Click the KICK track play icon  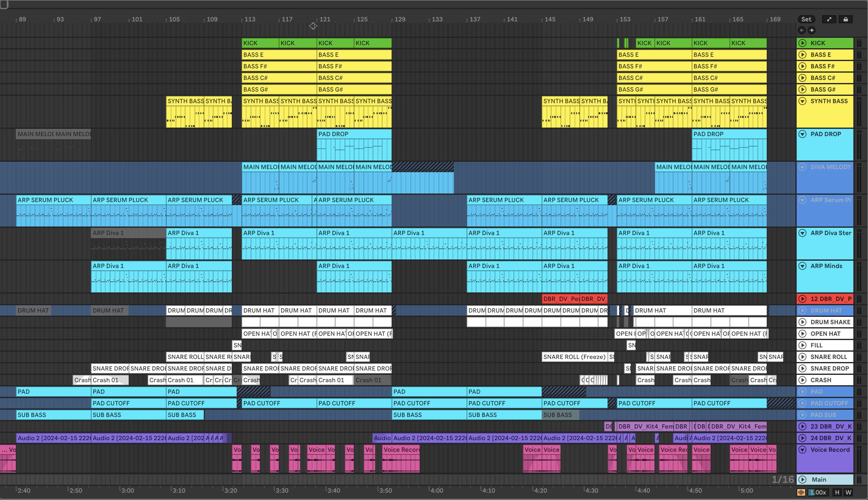802,43
